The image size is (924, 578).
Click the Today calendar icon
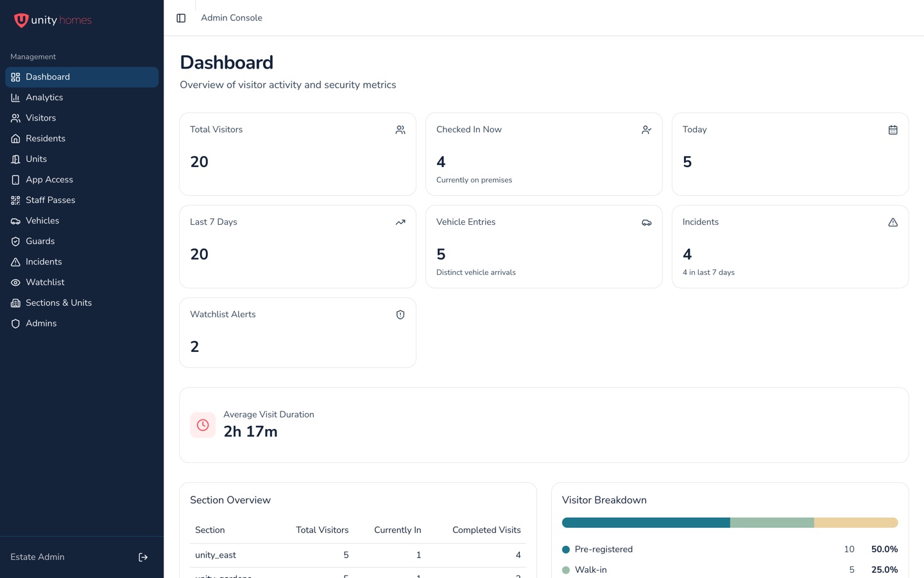[x=893, y=130]
